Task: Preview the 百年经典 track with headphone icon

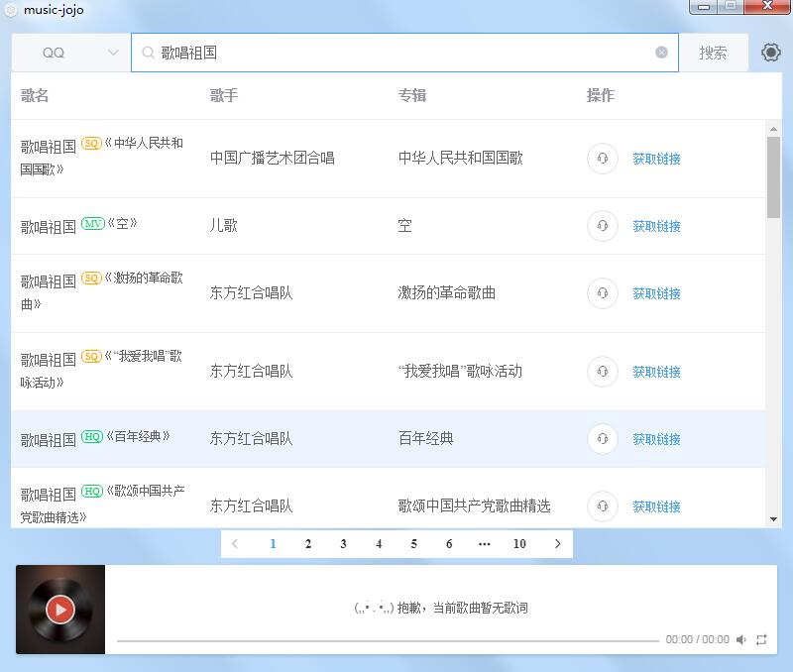Action: (602, 438)
